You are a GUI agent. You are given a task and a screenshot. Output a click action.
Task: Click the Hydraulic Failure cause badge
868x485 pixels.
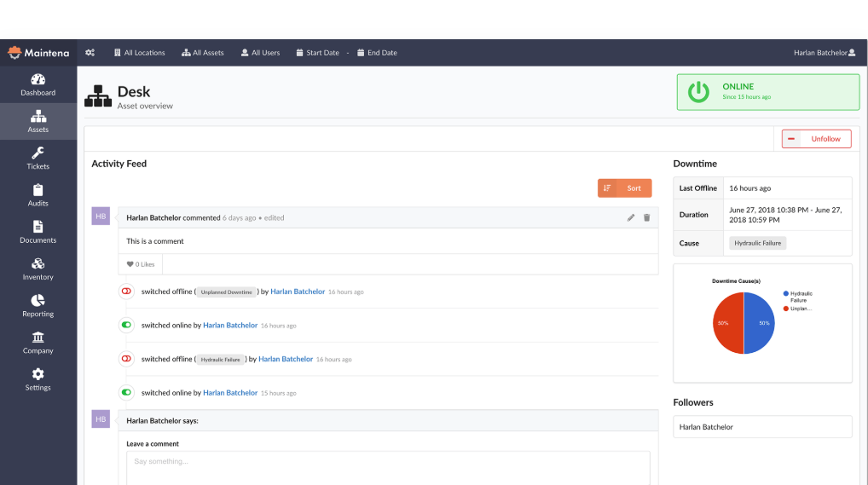click(757, 243)
